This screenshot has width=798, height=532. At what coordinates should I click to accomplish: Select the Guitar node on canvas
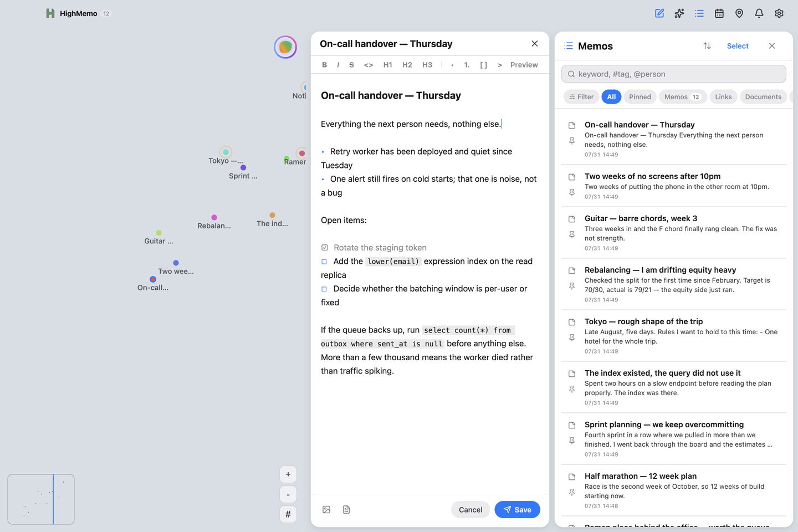(x=159, y=233)
